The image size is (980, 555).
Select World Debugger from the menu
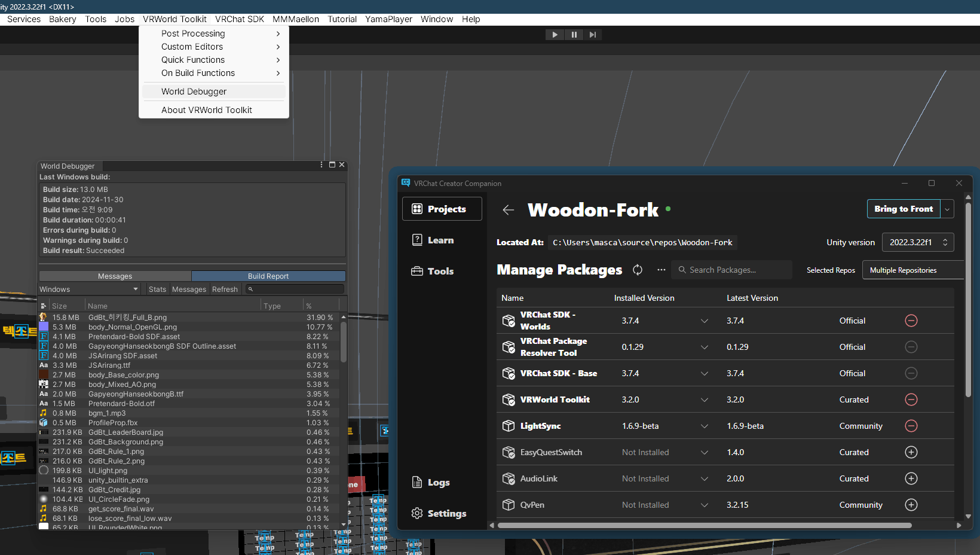214,92
